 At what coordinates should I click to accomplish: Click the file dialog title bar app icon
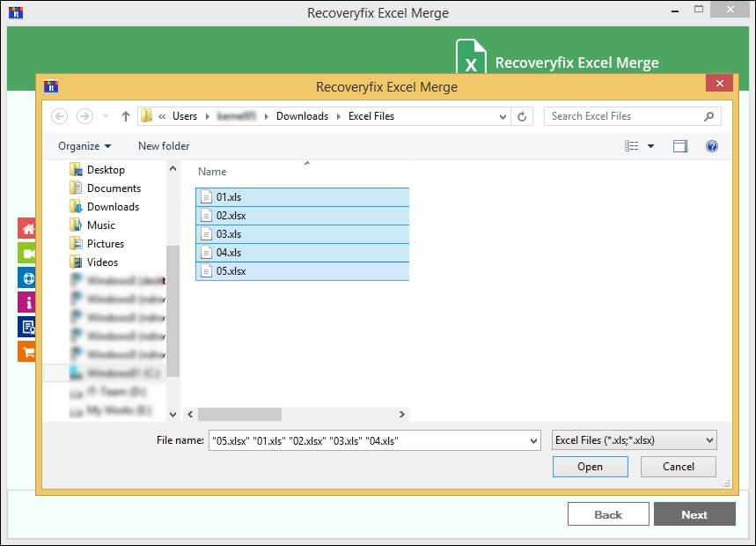tap(51, 87)
